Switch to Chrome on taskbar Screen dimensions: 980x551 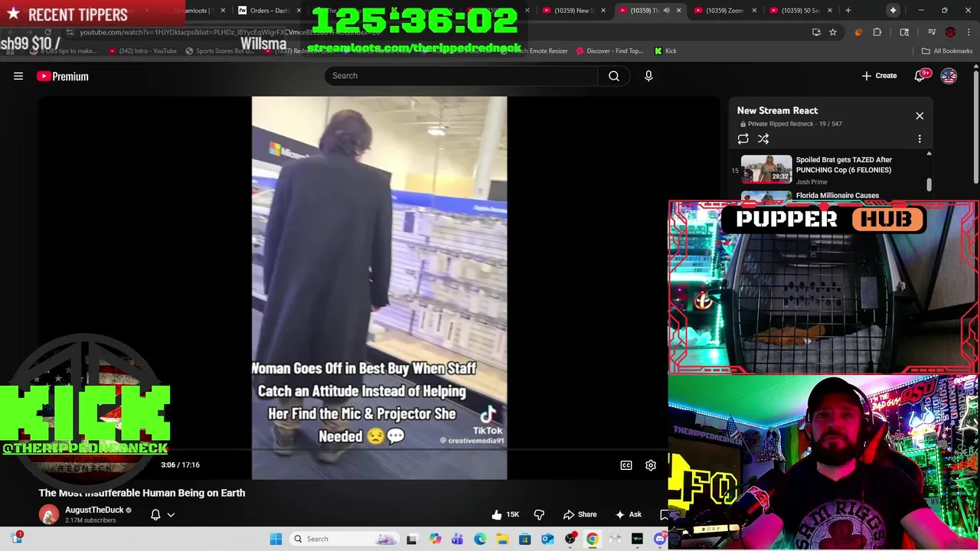tap(593, 539)
